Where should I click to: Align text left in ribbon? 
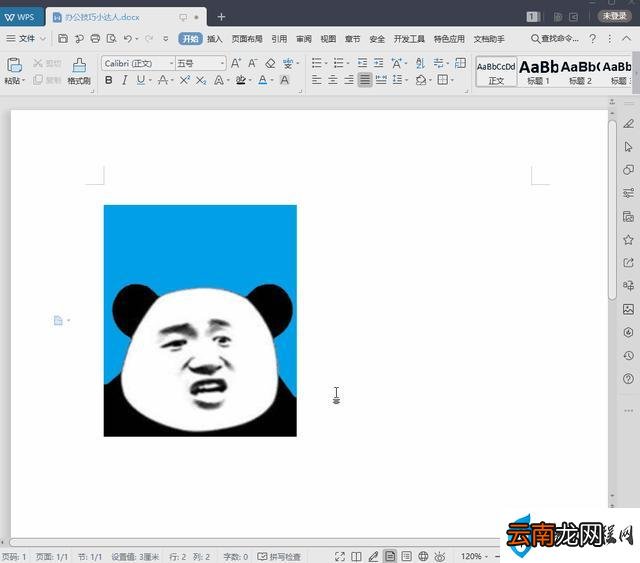tap(317, 80)
